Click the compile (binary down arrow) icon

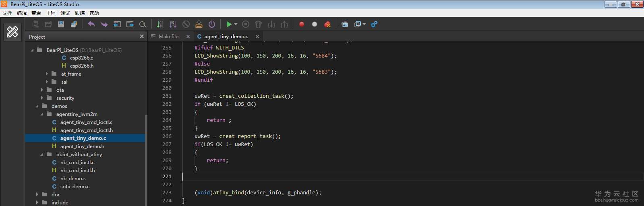[160, 24]
